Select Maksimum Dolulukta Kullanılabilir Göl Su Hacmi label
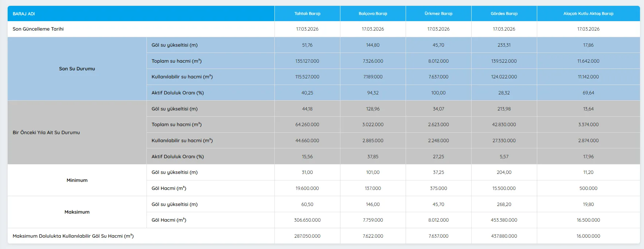The height and width of the screenshot is (249, 644). (x=73, y=236)
